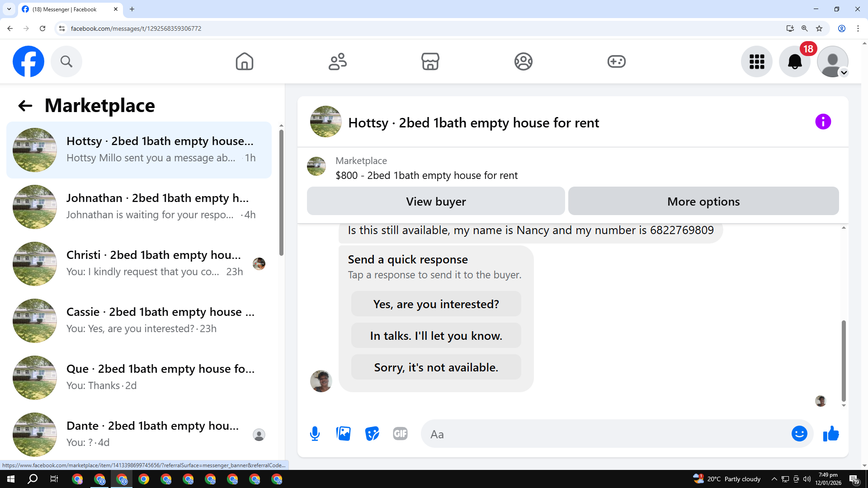The image size is (868, 488).
Task: Click the voice clip microphone icon
Action: point(315,434)
